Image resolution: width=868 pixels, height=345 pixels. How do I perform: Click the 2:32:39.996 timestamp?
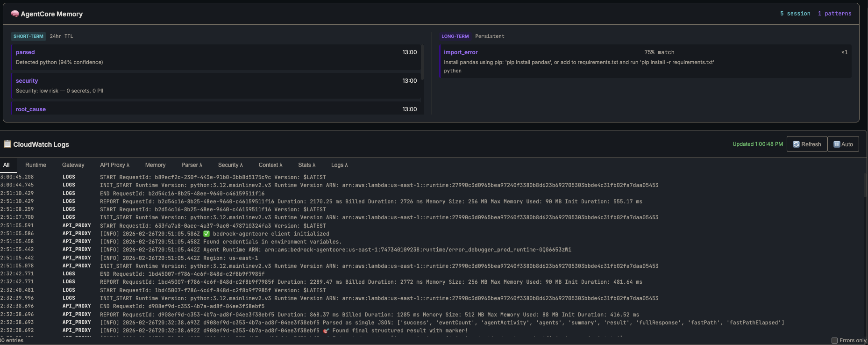17,298
